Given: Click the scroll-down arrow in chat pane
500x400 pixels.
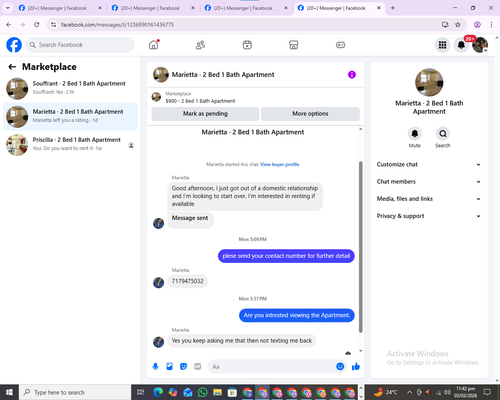Looking at the screenshot, I should tap(360, 351).
